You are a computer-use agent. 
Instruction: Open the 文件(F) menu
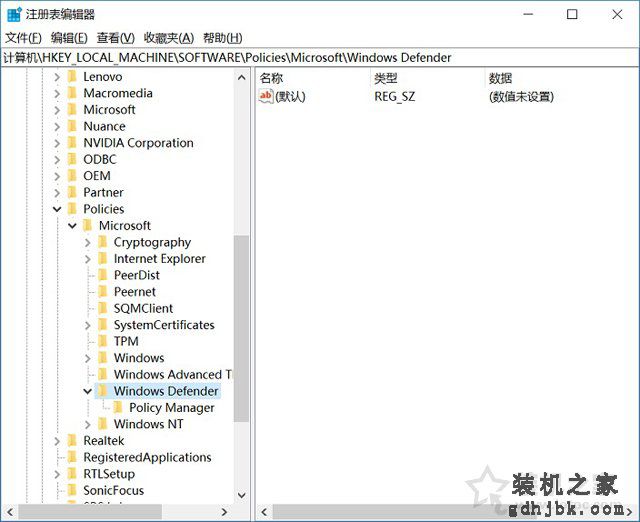point(23,38)
